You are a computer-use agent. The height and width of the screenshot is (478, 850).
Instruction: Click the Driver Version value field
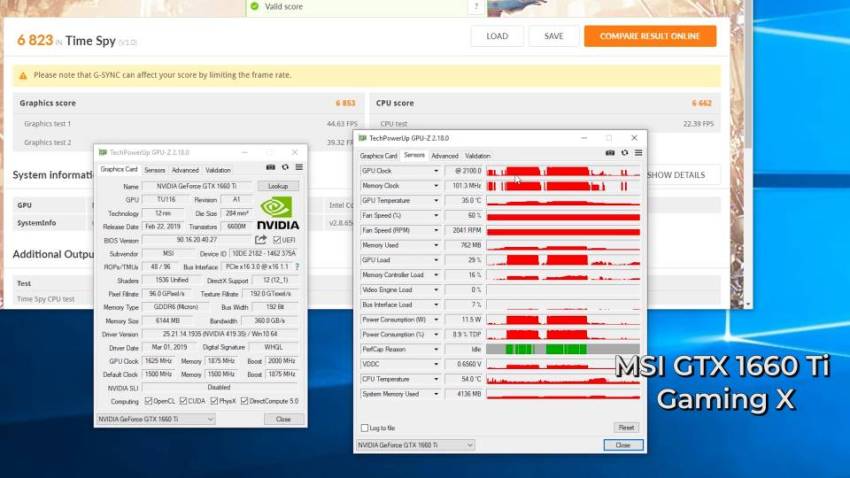(x=220, y=334)
